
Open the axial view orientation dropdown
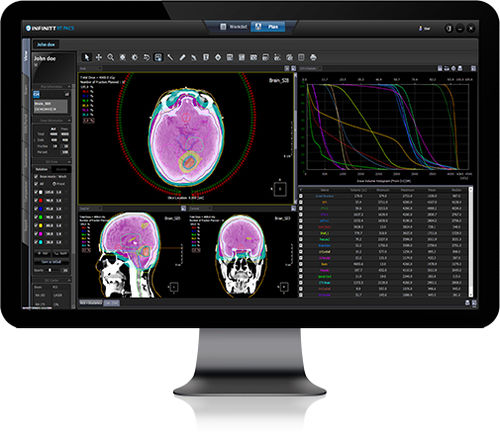tap(89, 68)
